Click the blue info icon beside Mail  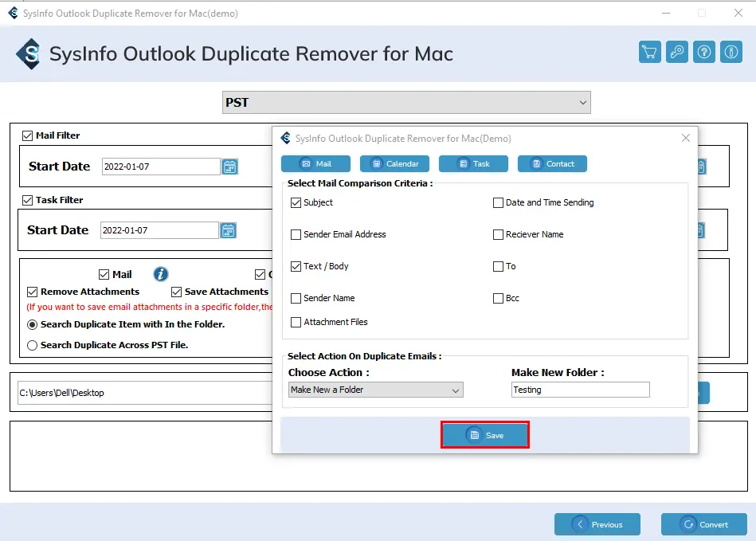161,274
